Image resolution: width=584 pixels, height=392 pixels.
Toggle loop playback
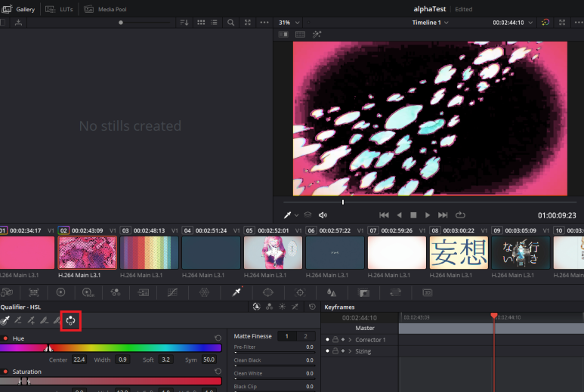tap(460, 215)
